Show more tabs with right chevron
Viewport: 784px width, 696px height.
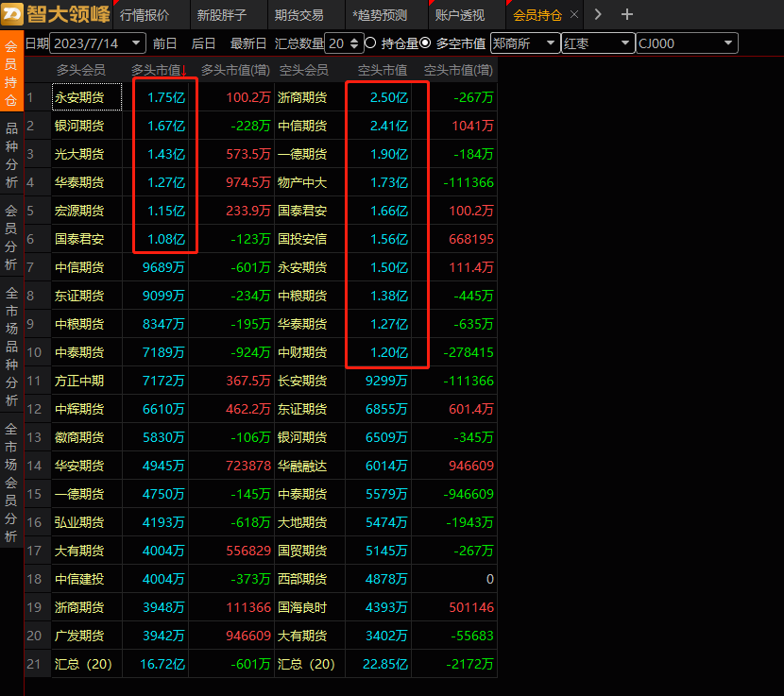pyautogui.click(x=598, y=14)
